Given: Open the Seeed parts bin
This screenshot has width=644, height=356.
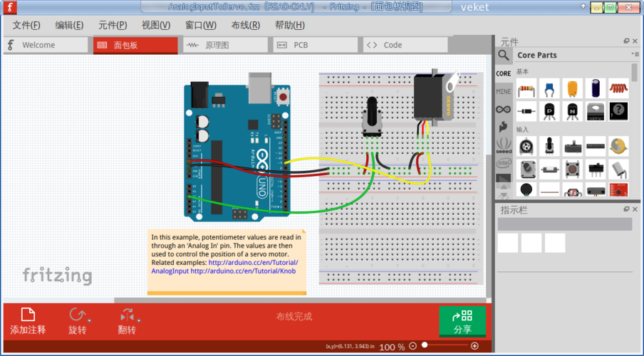Looking at the screenshot, I should (x=504, y=145).
